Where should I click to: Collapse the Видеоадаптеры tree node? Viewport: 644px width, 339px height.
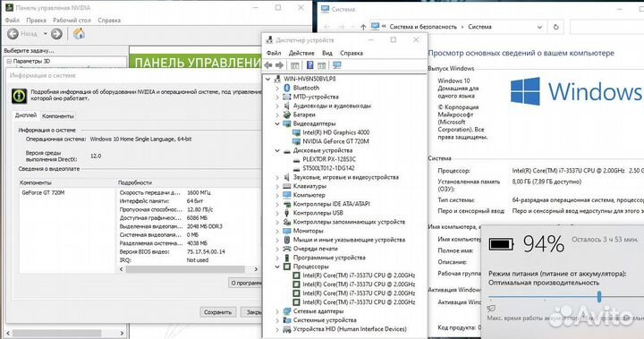[x=277, y=123]
